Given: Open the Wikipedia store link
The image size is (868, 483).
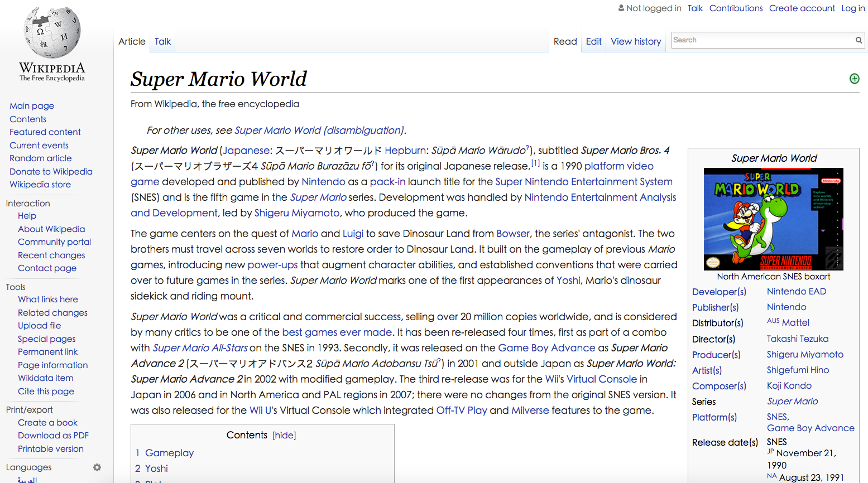Looking at the screenshot, I should 40,185.
